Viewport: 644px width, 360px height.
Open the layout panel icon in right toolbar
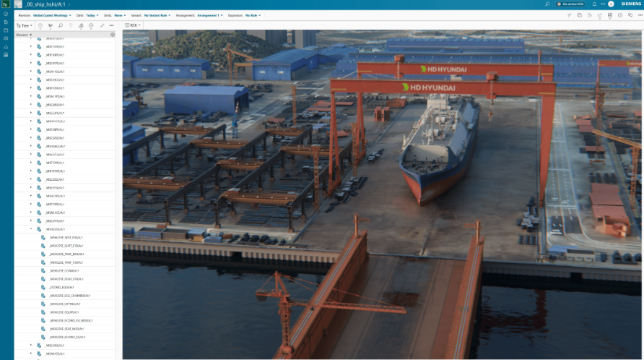610,15
